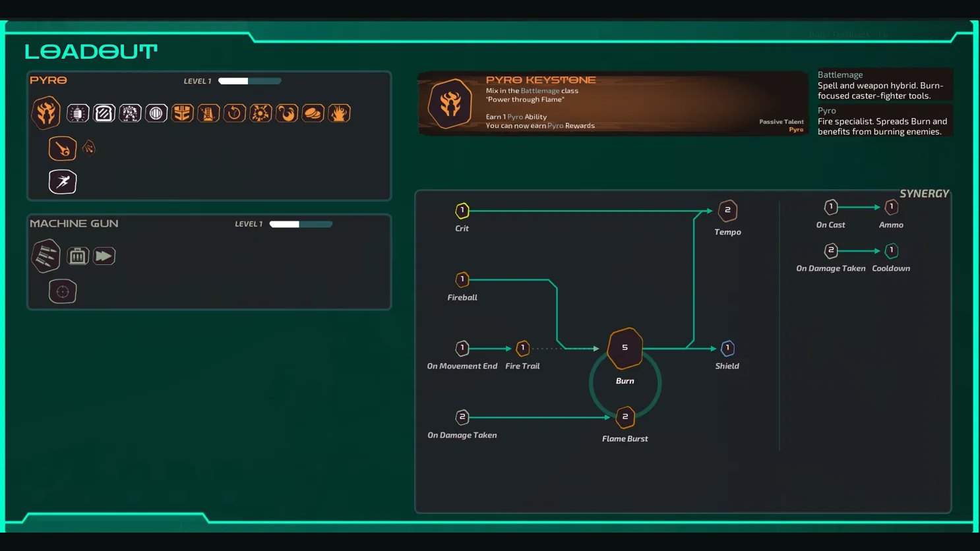Click the lantern talent icon in Pyro row
980x551 pixels.
point(78,113)
